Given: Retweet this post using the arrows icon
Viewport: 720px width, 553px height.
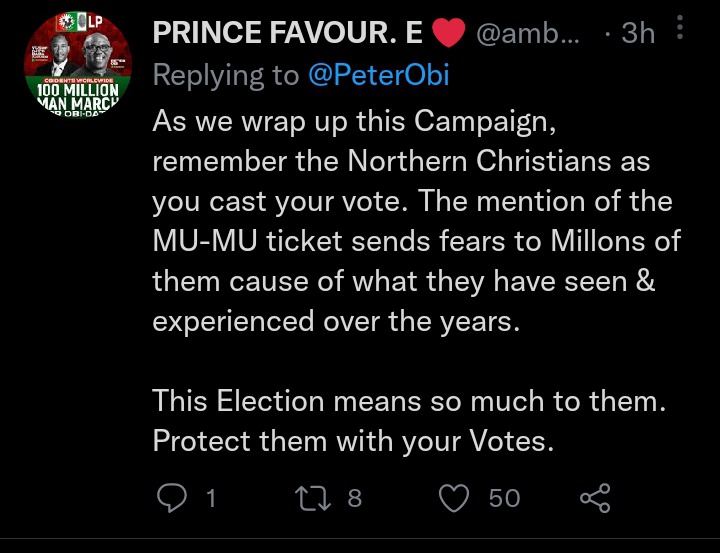Looking at the screenshot, I should click(x=312, y=498).
